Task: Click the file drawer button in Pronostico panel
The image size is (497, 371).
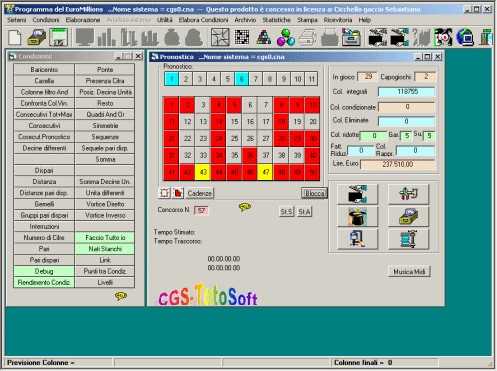Action: point(409,216)
